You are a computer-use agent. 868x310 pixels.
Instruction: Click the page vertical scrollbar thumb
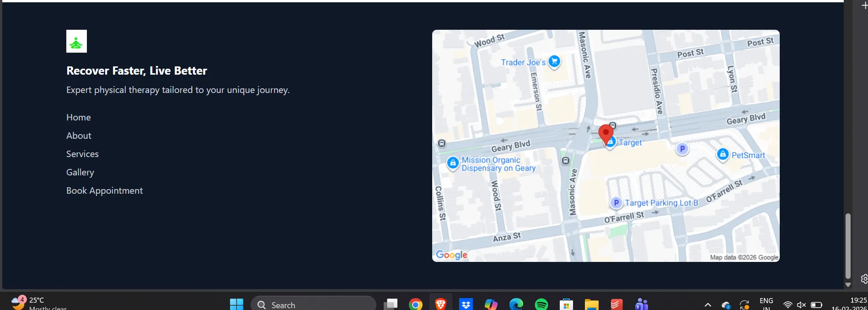[x=847, y=245]
